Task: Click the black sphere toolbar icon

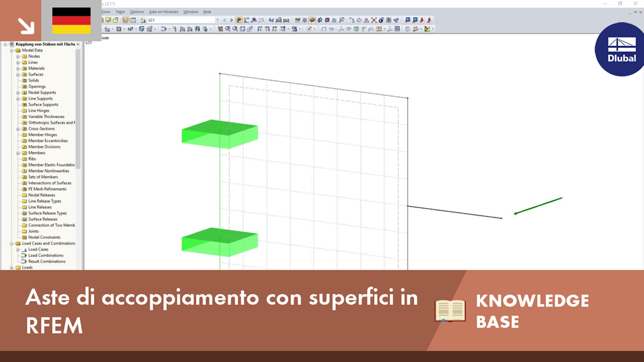Action: 381,20
